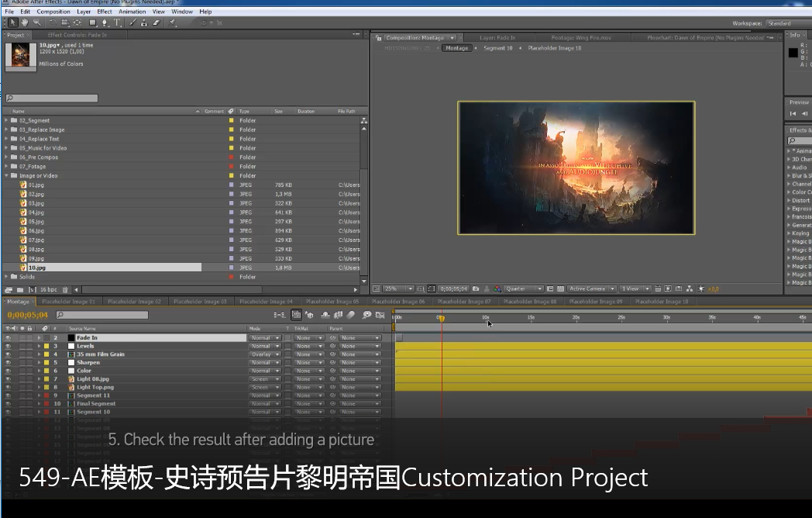Toggle the transparency grid in viewer
The image size is (812, 518).
pos(560,288)
